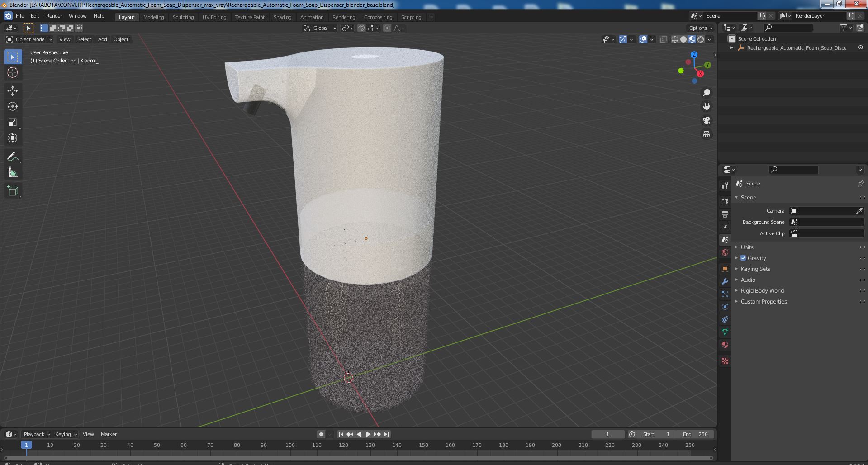Screen dimensions: 868x465
Task: Add a new workspace with plus button
Action: coord(431,17)
